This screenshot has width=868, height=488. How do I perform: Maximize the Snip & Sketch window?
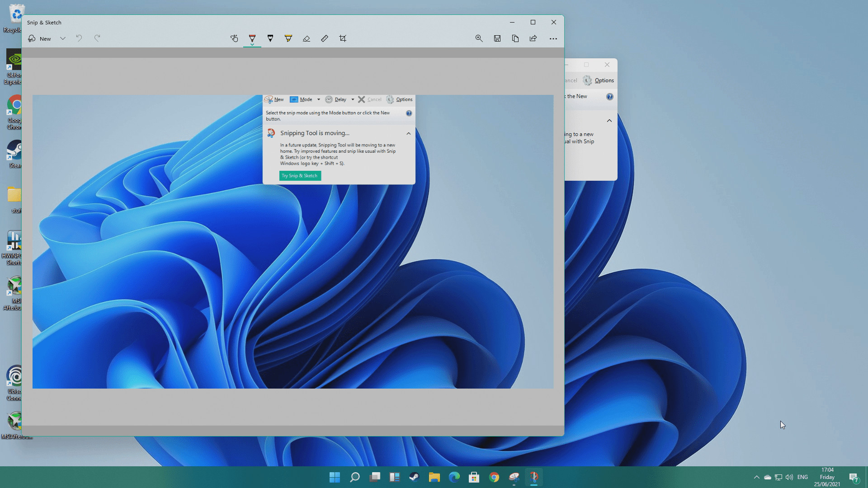tap(533, 22)
